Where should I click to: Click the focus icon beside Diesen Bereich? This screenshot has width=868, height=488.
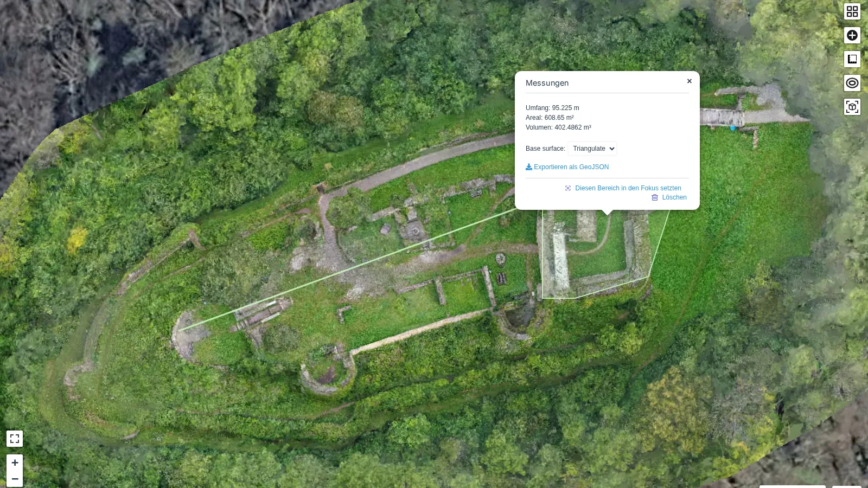point(568,188)
